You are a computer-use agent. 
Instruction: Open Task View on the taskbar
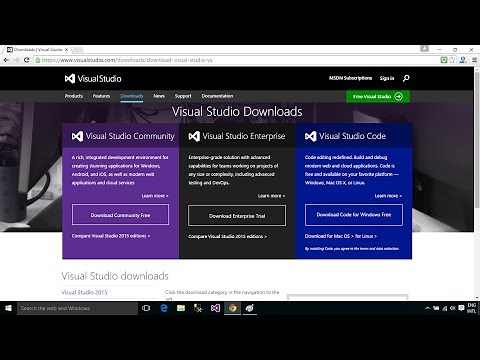[x=146, y=308]
